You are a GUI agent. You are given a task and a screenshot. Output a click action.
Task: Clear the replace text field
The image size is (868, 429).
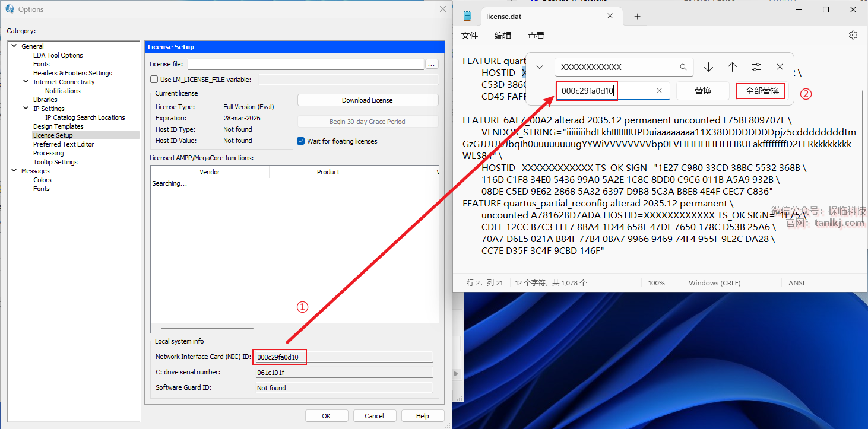pos(659,91)
